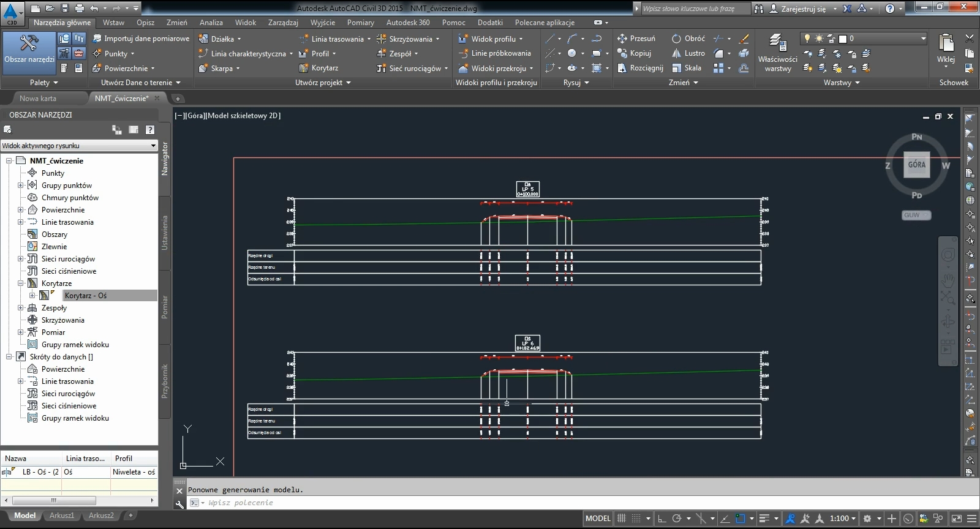Click the Zarejestruj się sign-in link

point(803,9)
